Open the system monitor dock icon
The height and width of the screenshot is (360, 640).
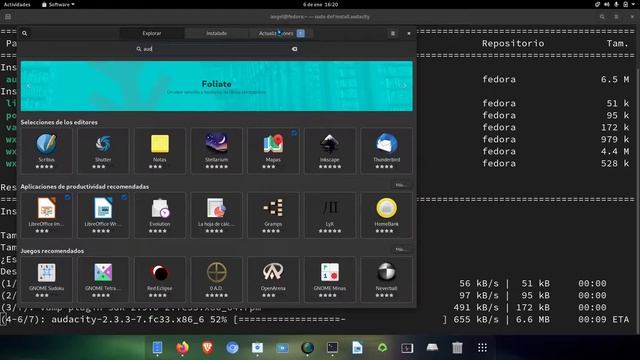[x=407, y=347]
